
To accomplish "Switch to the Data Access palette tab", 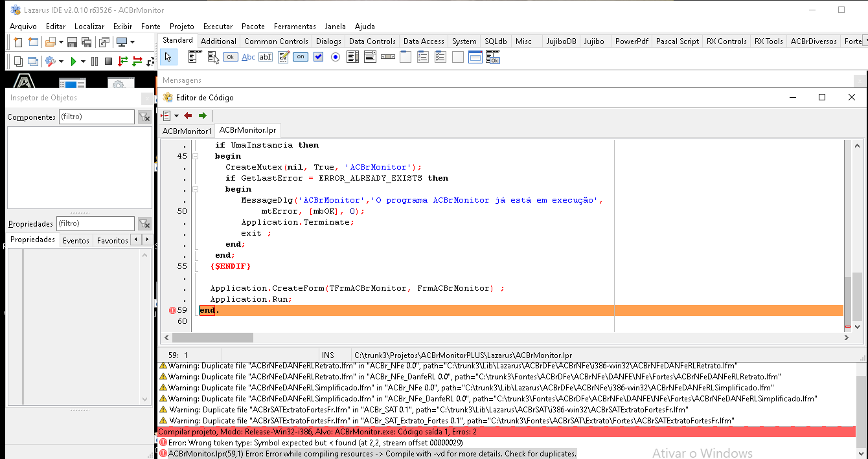I will point(424,41).
